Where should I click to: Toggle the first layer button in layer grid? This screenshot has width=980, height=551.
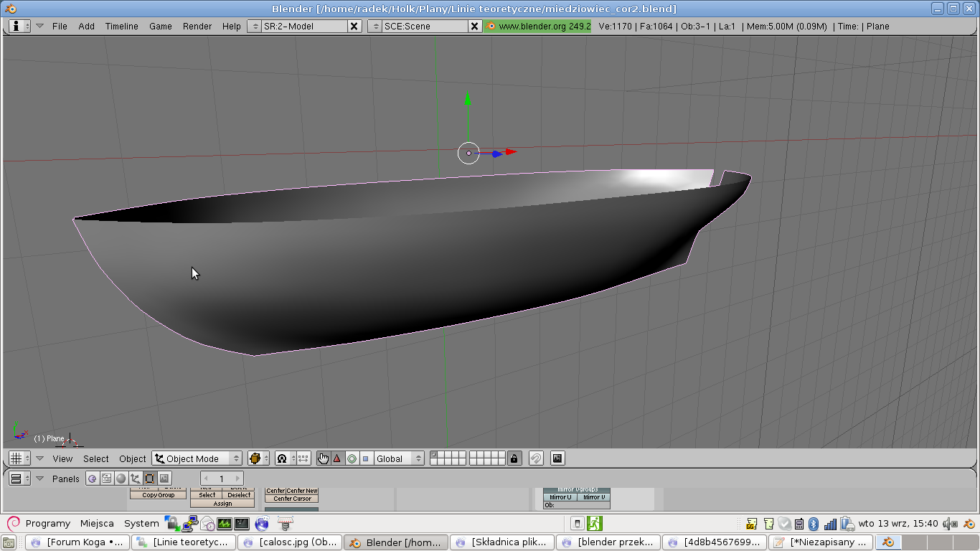click(434, 455)
